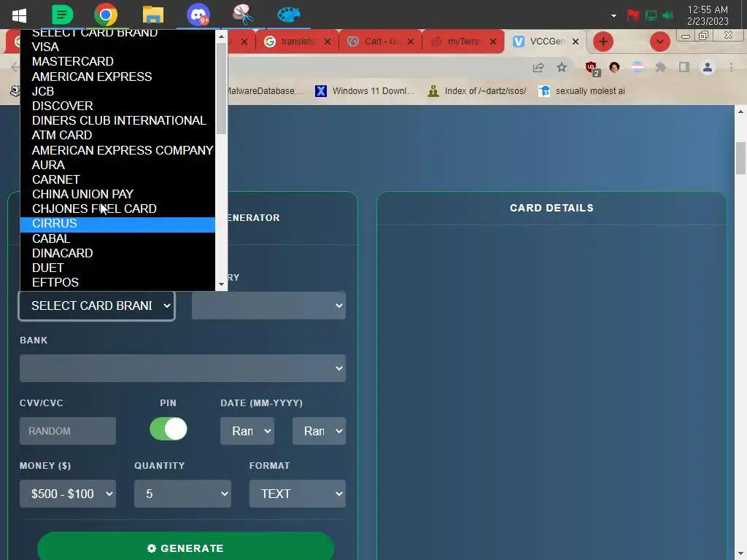Close the Cart tab
The height and width of the screenshot is (560, 747).
point(410,42)
